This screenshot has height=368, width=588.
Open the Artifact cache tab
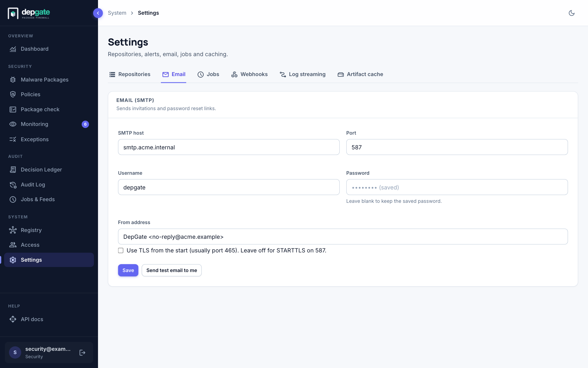[x=360, y=74]
